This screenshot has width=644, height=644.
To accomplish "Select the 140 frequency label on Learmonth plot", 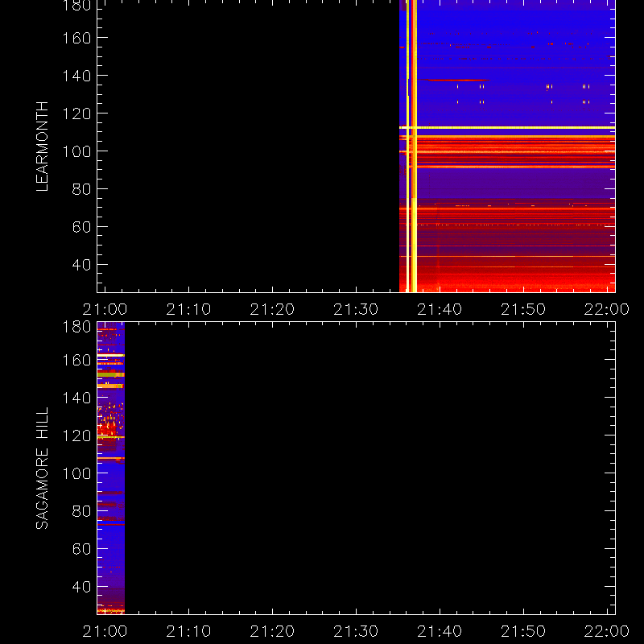I will point(76,76).
